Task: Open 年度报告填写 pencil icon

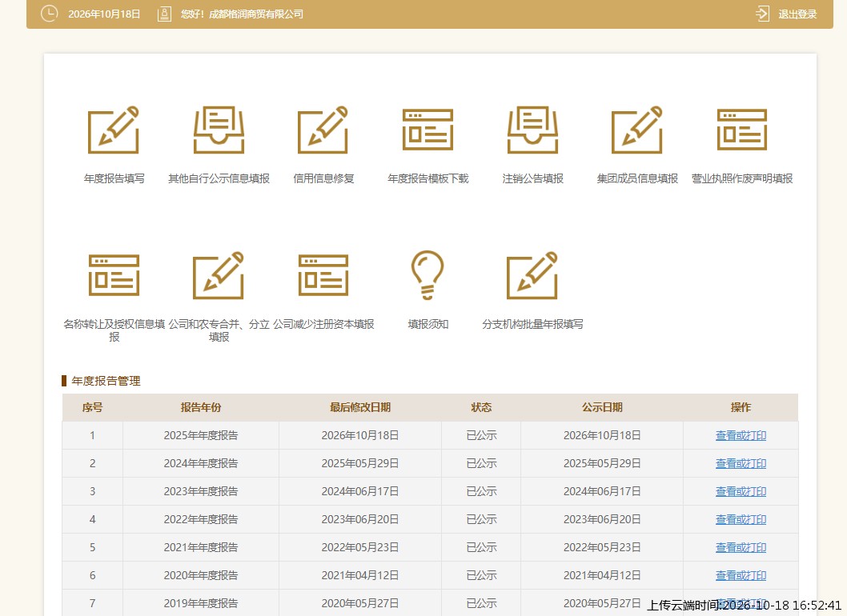Action: click(114, 130)
